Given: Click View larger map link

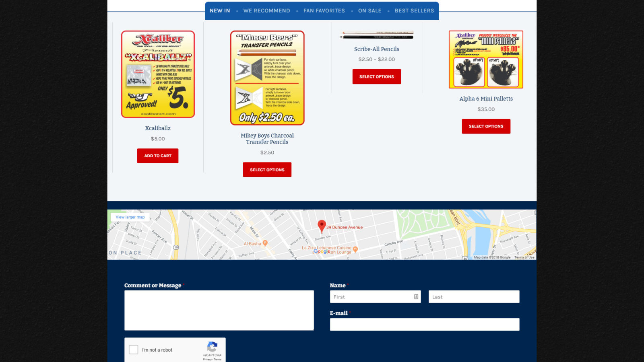Looking at the screenshot, I should pyautogui.click(x=130, y=217).
